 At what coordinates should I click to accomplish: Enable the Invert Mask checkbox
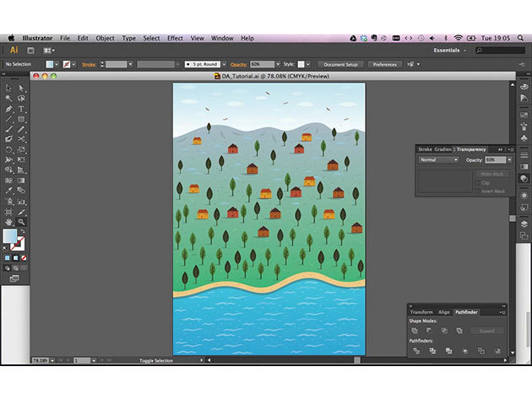pos(478,191)
